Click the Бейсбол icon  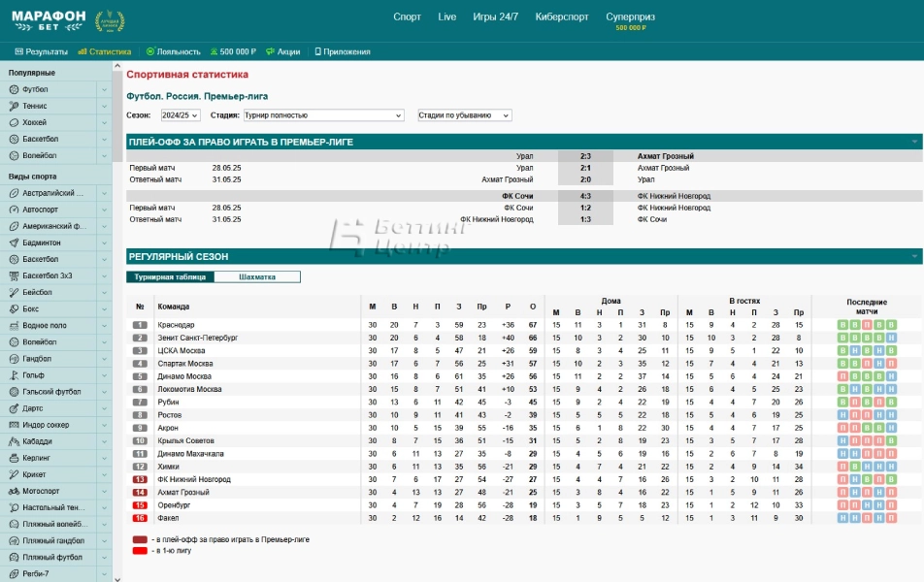[15, 292]
